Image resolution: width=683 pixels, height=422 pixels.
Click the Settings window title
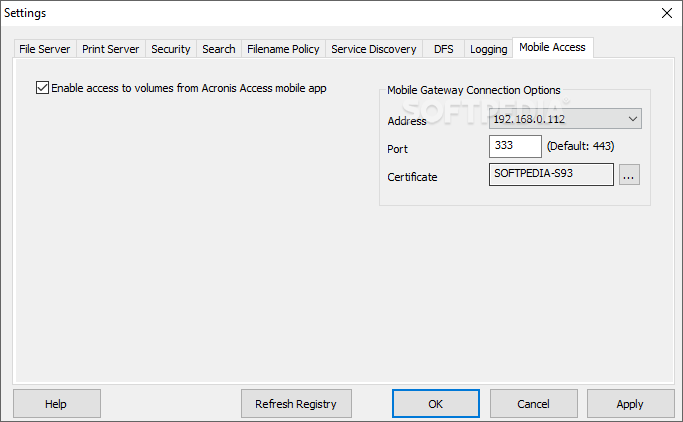click(x=25, y=13)
